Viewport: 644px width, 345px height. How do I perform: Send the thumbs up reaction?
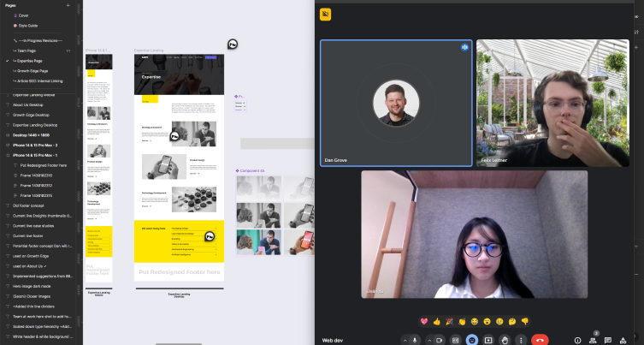pos(436,321)
